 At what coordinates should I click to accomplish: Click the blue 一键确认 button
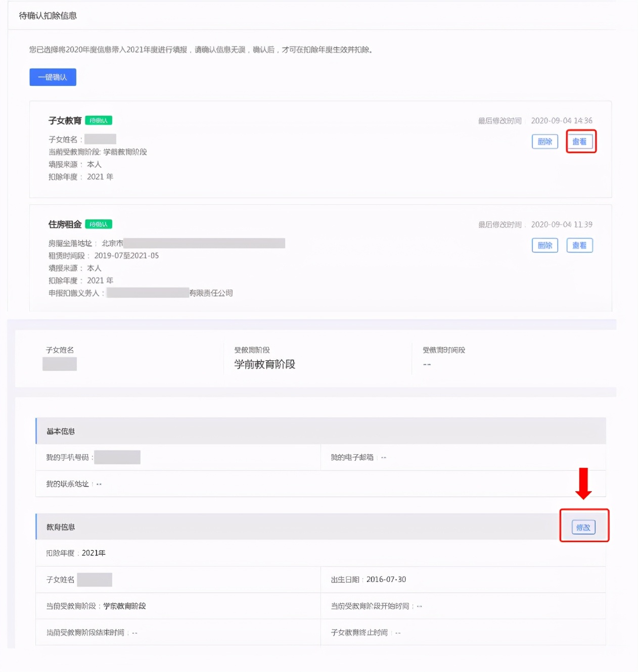[53, 77]
